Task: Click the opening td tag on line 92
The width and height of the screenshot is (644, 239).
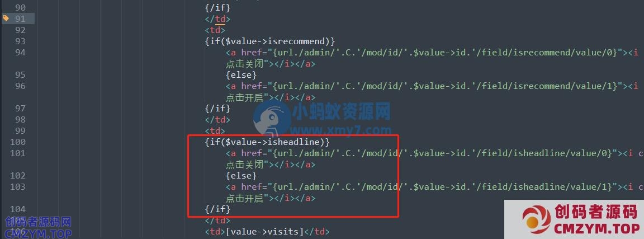Action: point(215,30)
